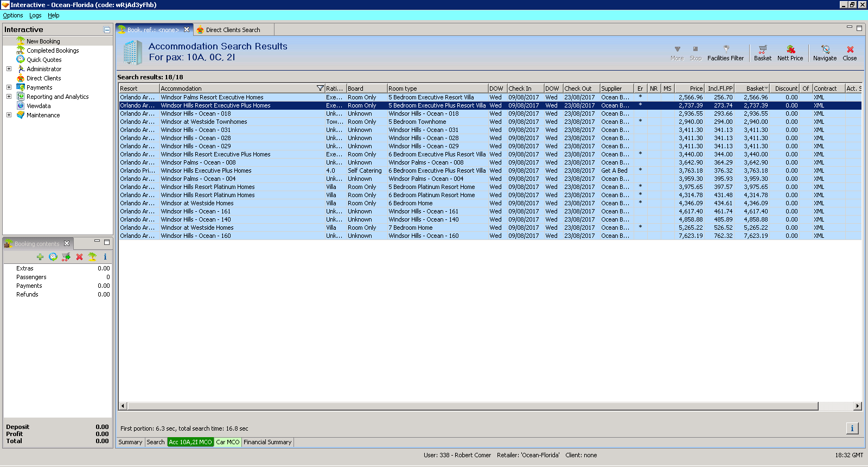Image resolution: width=868 pixels, height=467 pixels.
Task: Select the Refunds row in Booking contents
Action: (x=58, y=294)
